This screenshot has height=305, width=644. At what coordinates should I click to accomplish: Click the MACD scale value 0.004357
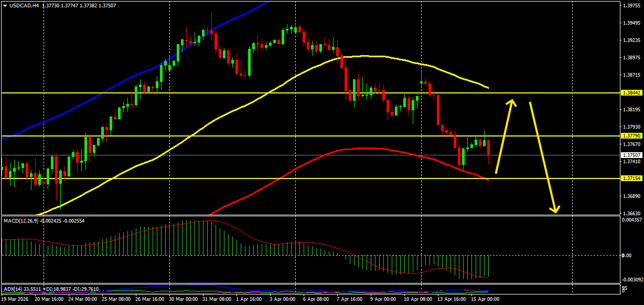631,219
